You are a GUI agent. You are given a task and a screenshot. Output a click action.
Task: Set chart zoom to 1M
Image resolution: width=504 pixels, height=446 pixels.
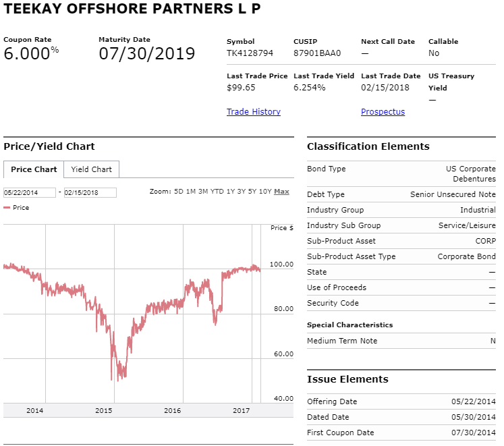pos(191,192)
